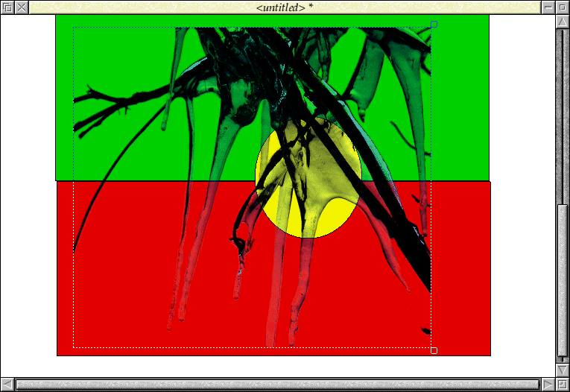Screen dimensions: 570x392
Task: Click the vertical scroll down arrow
Action: (x=563, y=370)
